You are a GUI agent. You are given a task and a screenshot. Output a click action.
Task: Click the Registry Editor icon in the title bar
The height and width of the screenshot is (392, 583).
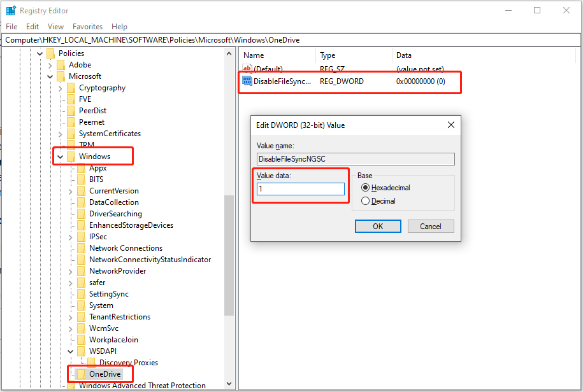pos(10,10)
